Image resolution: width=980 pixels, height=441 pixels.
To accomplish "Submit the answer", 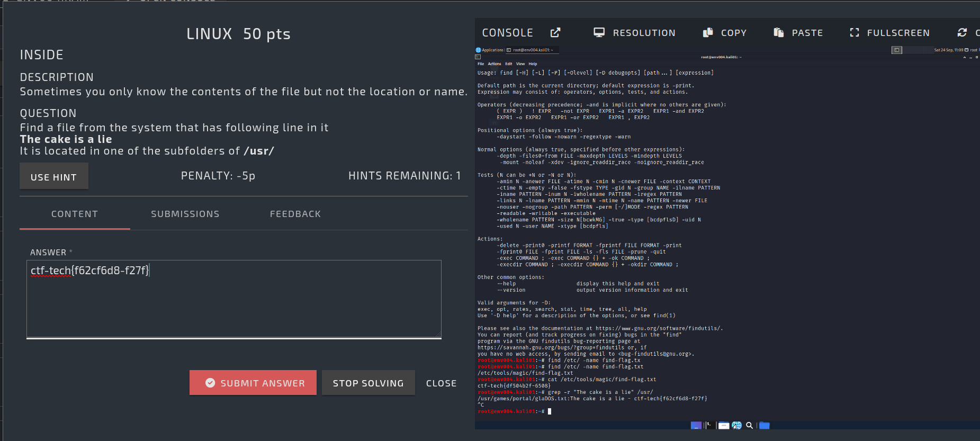I will tap(253, 383).
